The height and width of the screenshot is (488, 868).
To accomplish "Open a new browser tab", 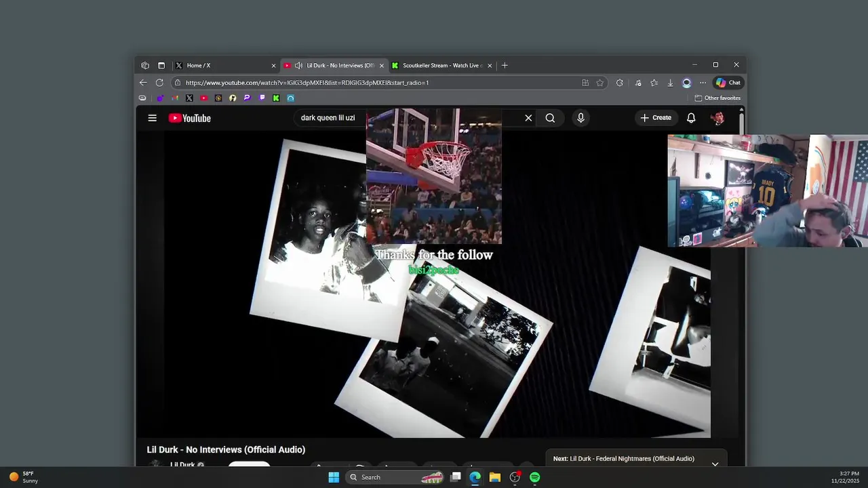I will click(x=505, y=66).
